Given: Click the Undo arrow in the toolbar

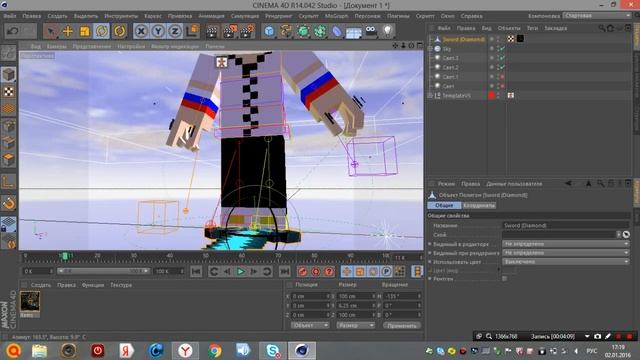Looking at the screenshot, I should click(13, 31).
